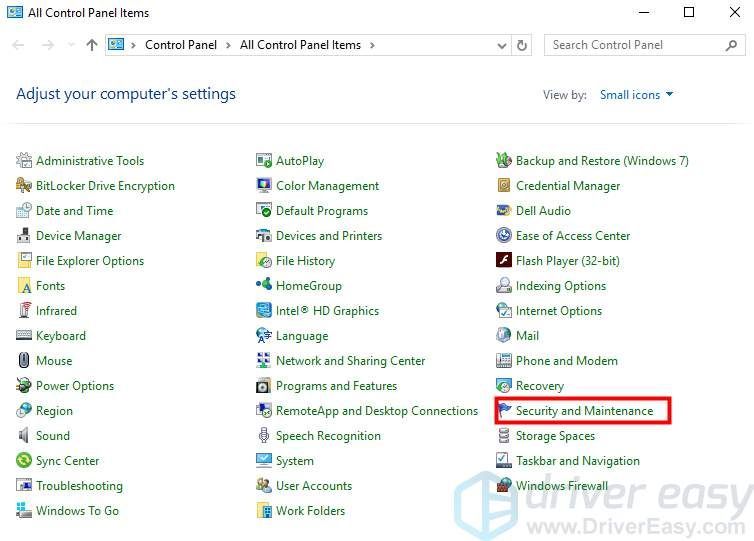Viewport: 754px width, 541px height.
Task: Open the Indexing Options link
Action: (561, 285)
